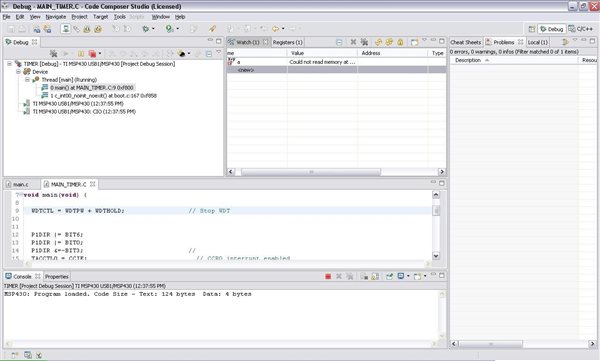Open dropdown next to Debug bug icon

(153, 29)
